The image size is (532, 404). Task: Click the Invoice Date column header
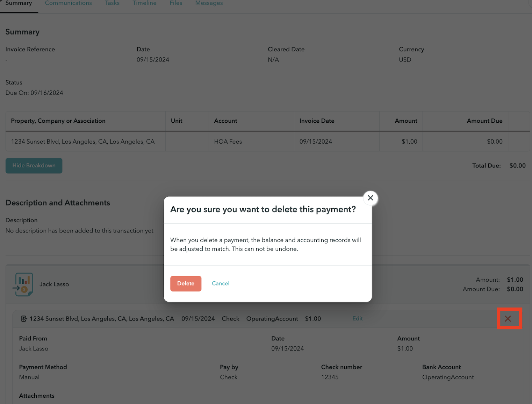pos(317,121)
